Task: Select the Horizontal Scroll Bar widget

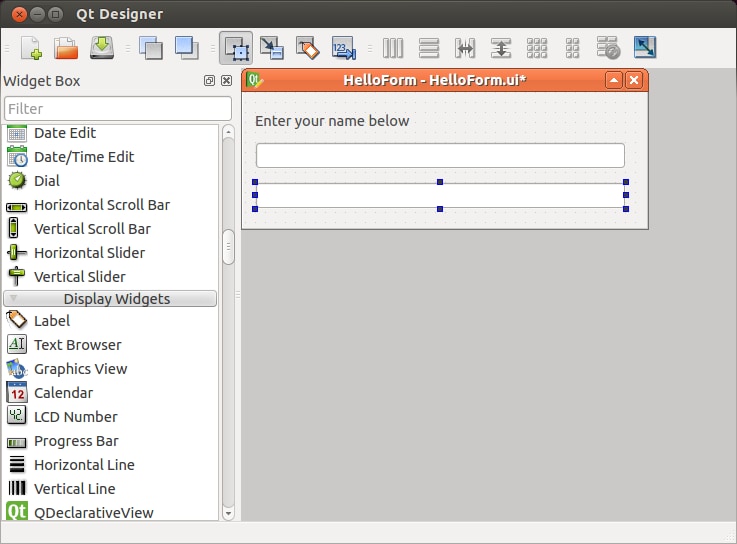Action: click(x=110, y=205)
